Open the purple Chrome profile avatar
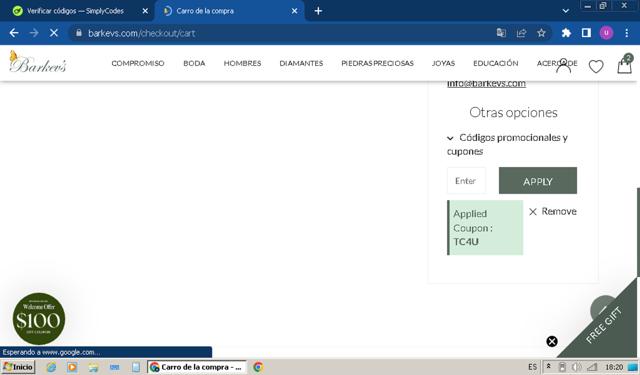 606,33
